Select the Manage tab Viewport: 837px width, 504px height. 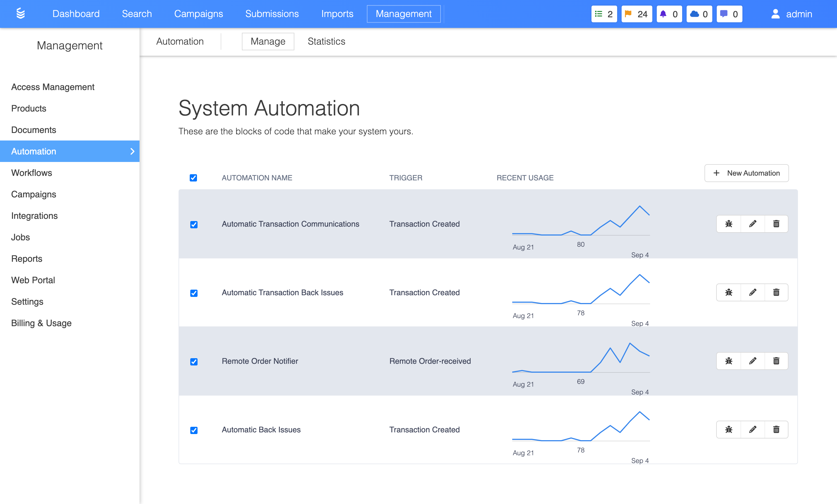[x=268, y=42]
